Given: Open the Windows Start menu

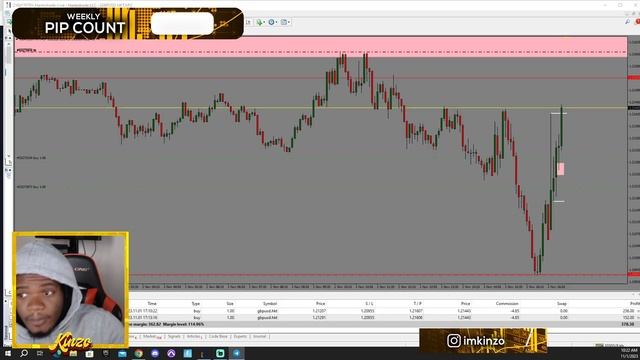Looking at the screenshot, I should click(x=8, y=353).
